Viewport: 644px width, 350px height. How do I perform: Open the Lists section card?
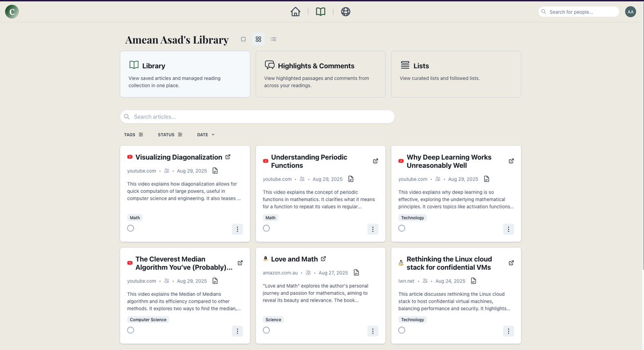coord(456,74)
